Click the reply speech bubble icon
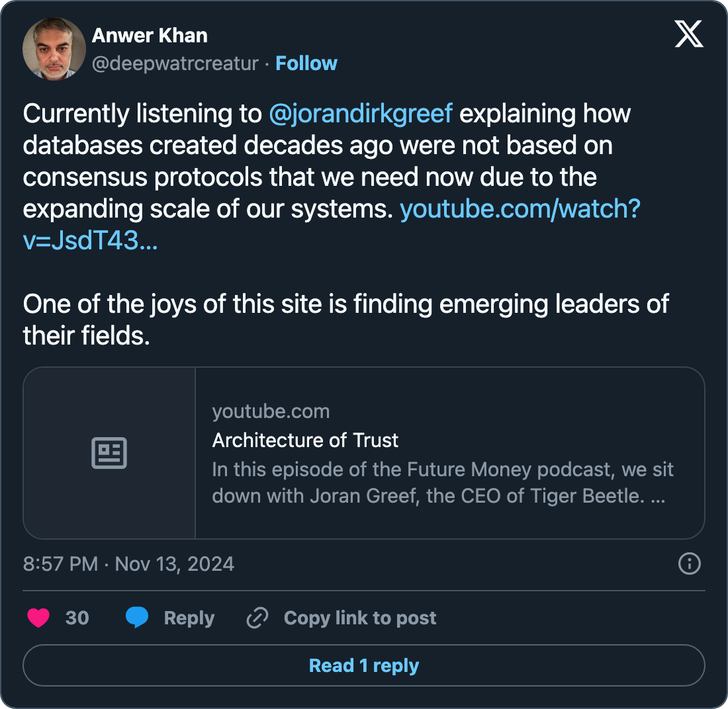The width and height of the screenshot is (728, 709). (x=137, y=618)
